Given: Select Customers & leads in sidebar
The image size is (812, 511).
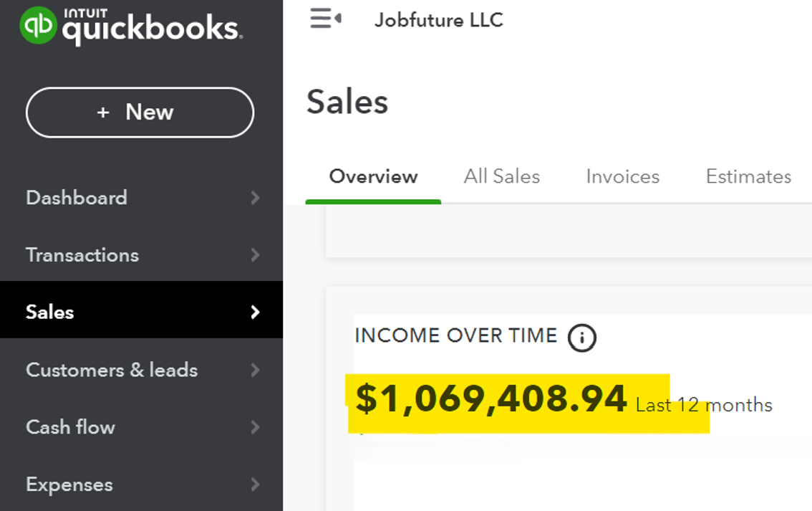Looking at the screenshot, I should click(x=112, y=370).
